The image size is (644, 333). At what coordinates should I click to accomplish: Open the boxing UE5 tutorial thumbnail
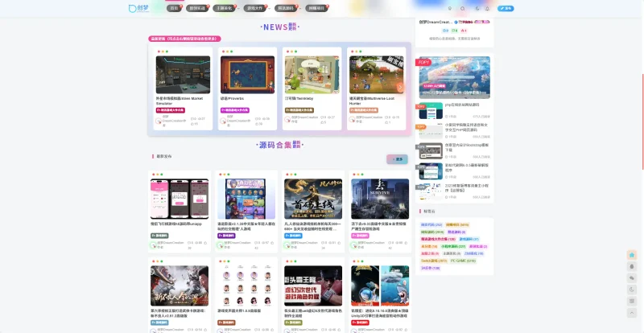click(313, 286)
